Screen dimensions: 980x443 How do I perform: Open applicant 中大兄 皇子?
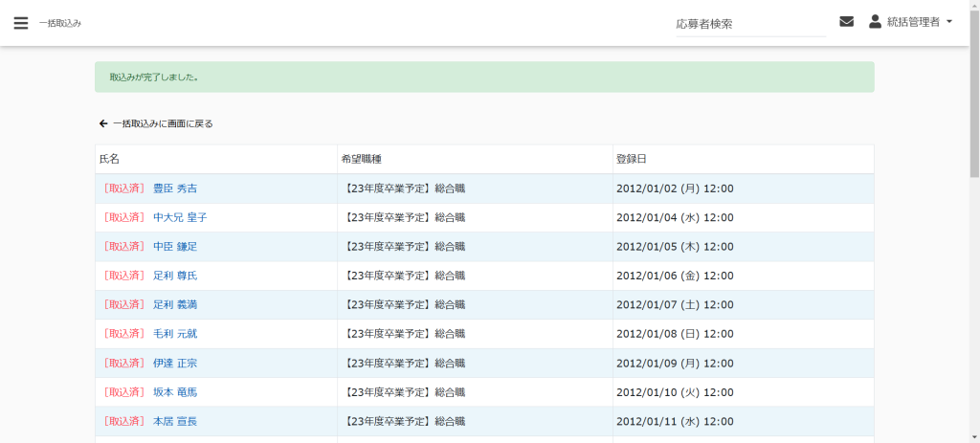coord(180,217)
